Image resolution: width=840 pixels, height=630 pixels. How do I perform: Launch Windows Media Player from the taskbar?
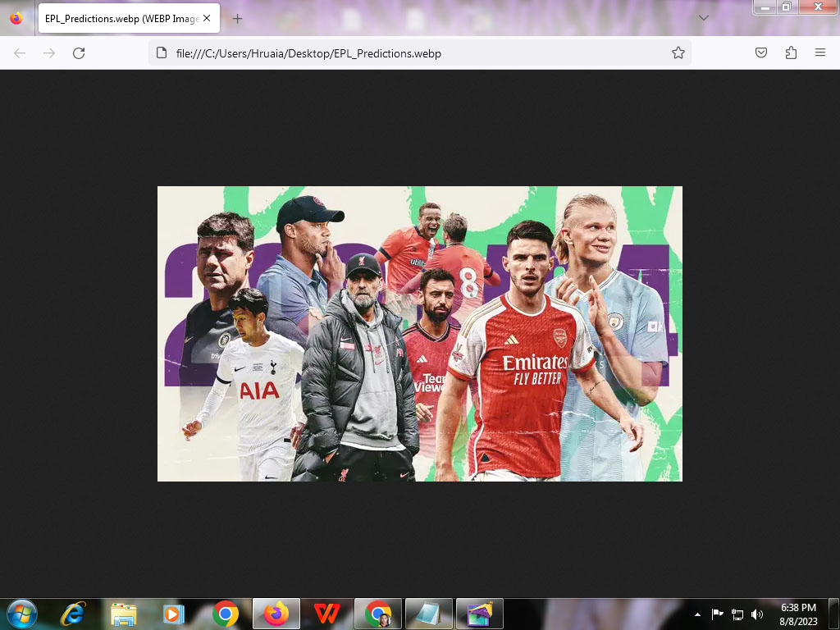click(174, 613)
